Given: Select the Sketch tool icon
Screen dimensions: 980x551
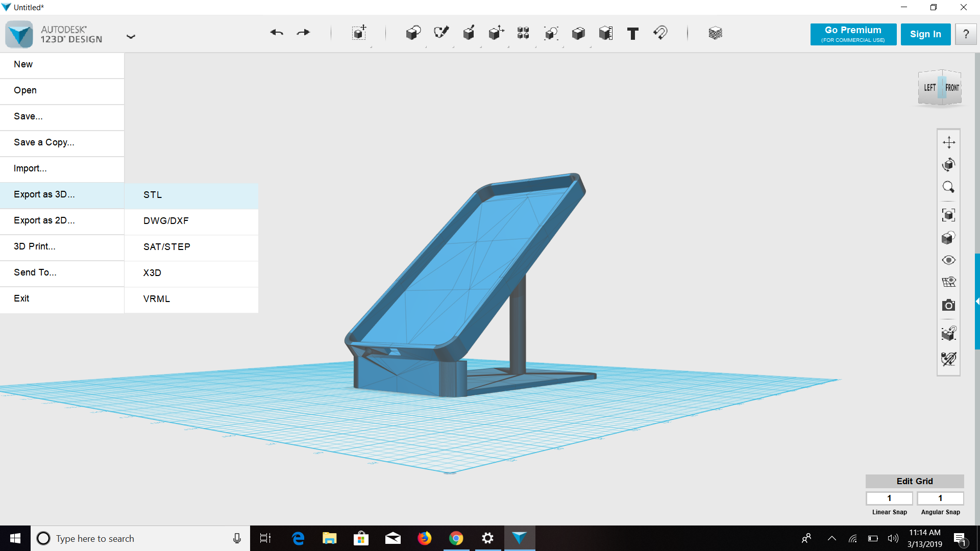Looking at the screenshot, I should (x=441, y=33).
